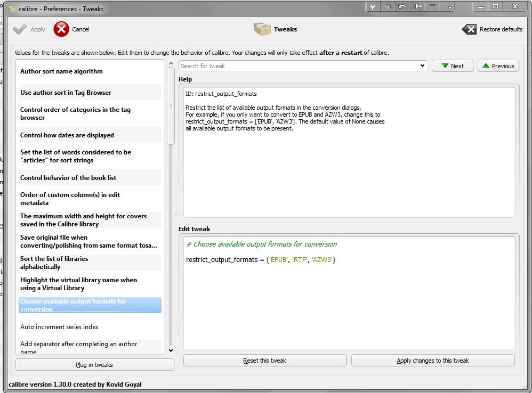Screen dimensions: 532x393
Task: Click the tweaks list scrollbar thumb
Action: point(171,105)
